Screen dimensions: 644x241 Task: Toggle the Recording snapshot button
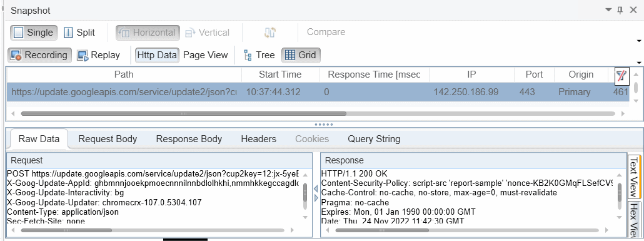40,55
